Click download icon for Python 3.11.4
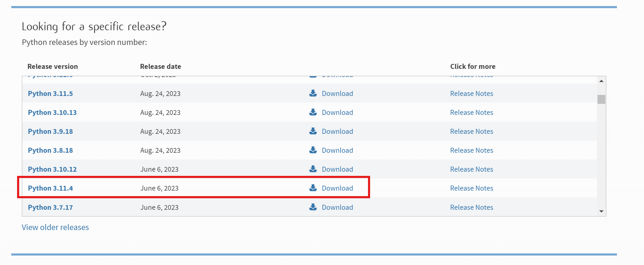Image resolution: width=644 pixels, height=265 pixels. (x=313, y=188)
